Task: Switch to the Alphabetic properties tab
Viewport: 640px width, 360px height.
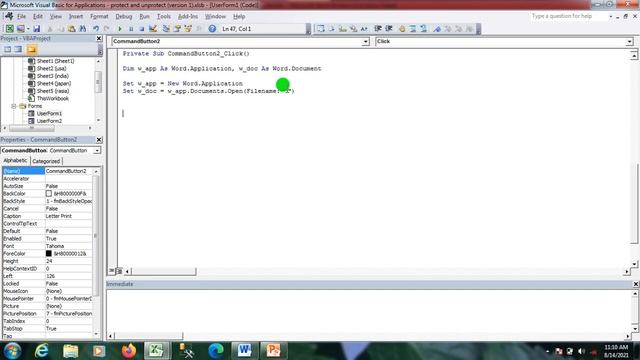Action: coord(16,161)
